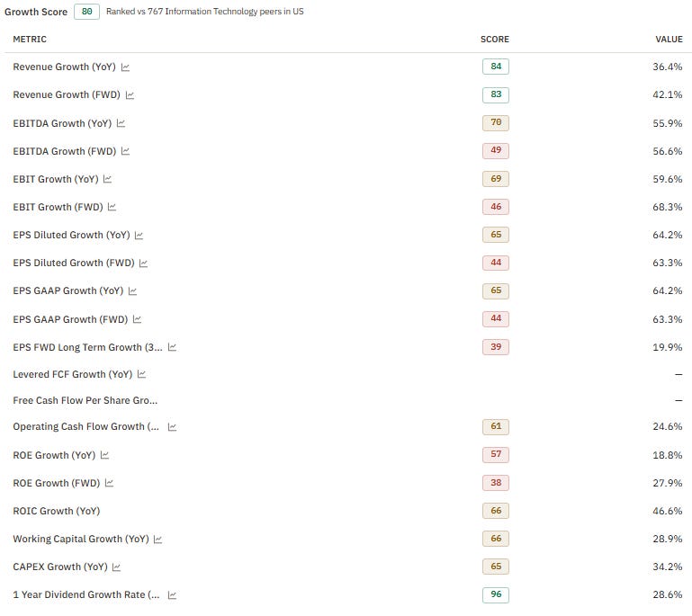Click score badge 83 for Revenue Growth FWD
This screenshot has width=692, height=616.
496,94
